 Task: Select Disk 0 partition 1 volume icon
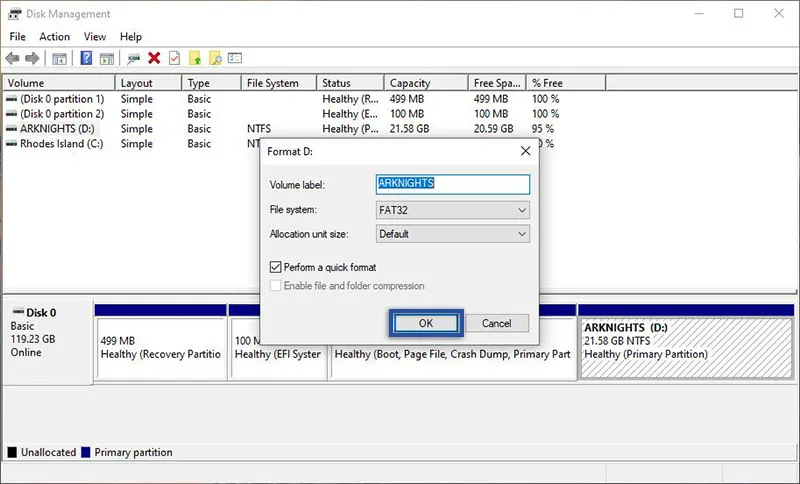coord(11,99)
